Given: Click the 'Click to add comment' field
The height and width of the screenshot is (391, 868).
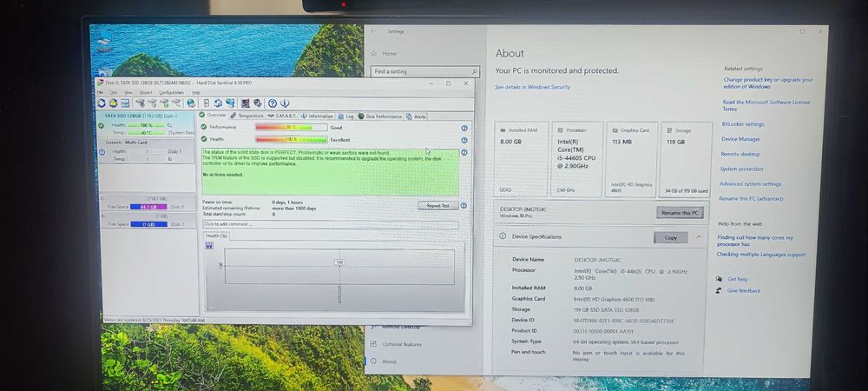Looking at the screenshot, I should click(331, 224).
